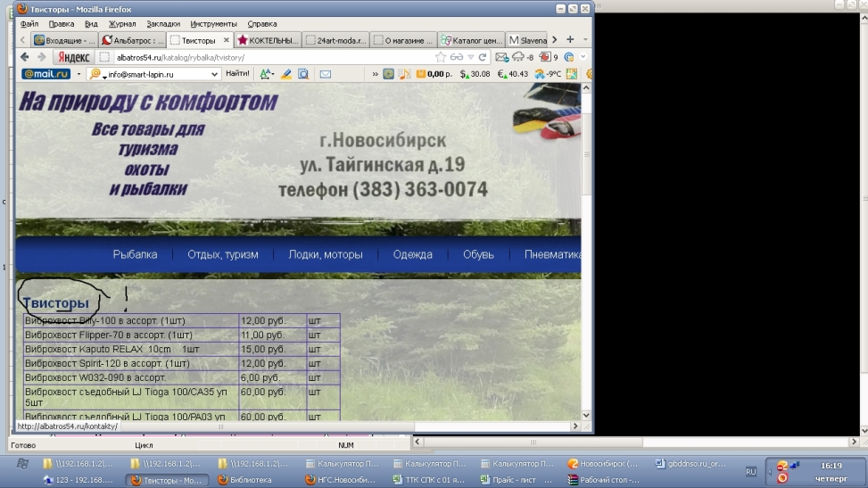Bookmark this page with the star icon
The width and height of the screenshot is (868, 488).
click(x=441, y=57)
